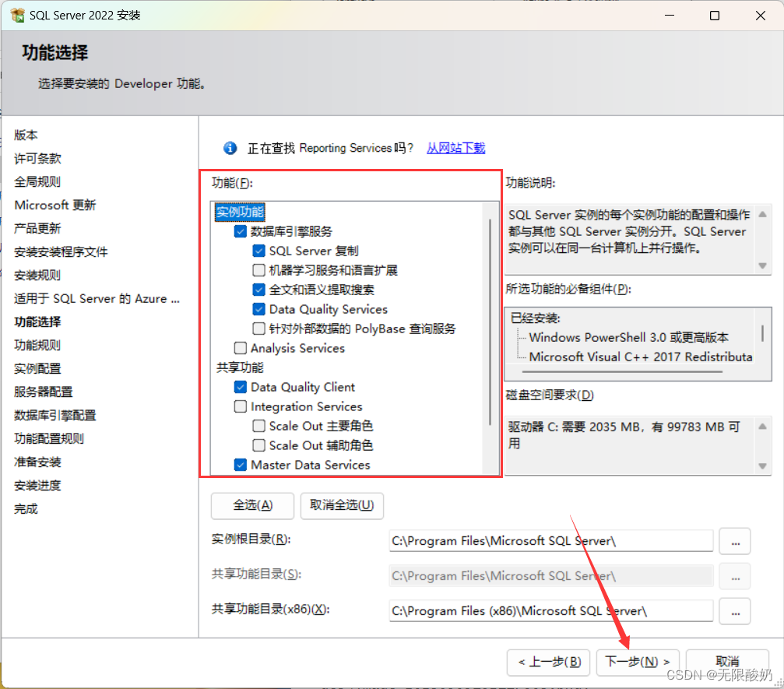784x689 pixels.
Task: Click the 实例根目录 path input field
Action: 550,541
